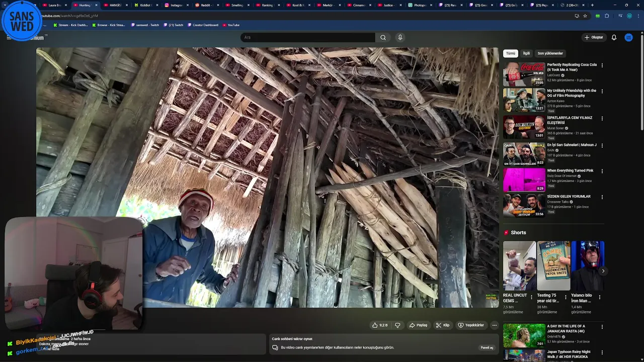Viewport: 644px width, 362px height.
Task: Open YouTube notifications bell
Action: click(x=614, y=37)
